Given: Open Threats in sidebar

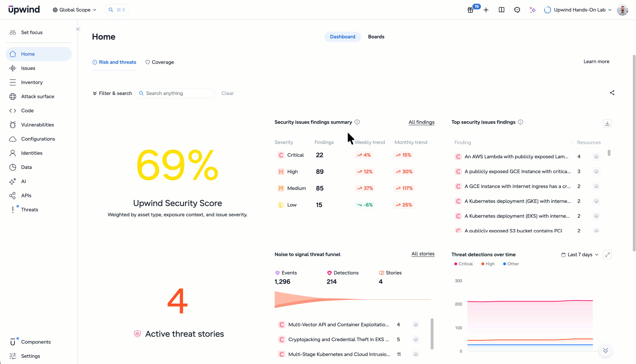Looking at the screenshot, I should [39, 210].
